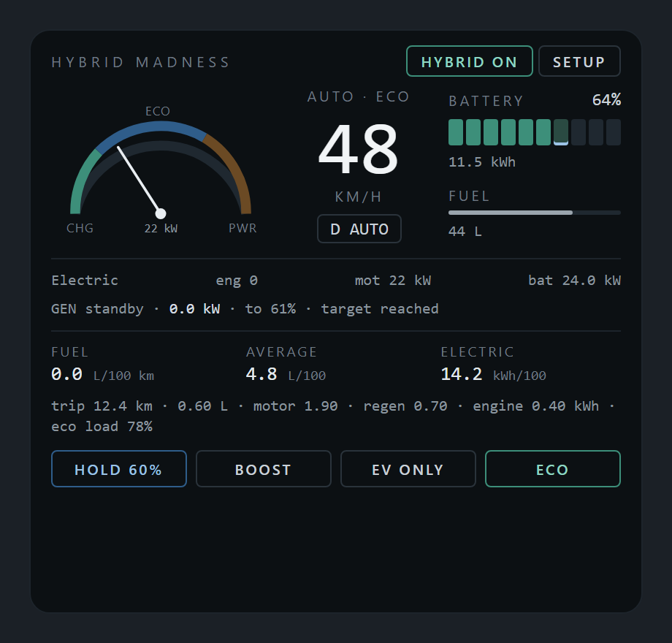Click the ECO label above gauge
Screen dimensions: 672x643
(158, 112)
